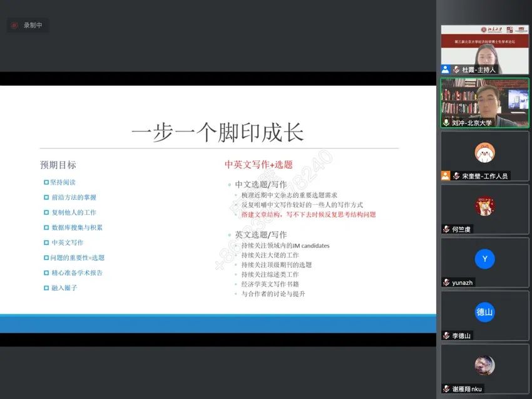Click the 德山 blue circle avatar
532x399 pixels.
(x=484, y=312)
